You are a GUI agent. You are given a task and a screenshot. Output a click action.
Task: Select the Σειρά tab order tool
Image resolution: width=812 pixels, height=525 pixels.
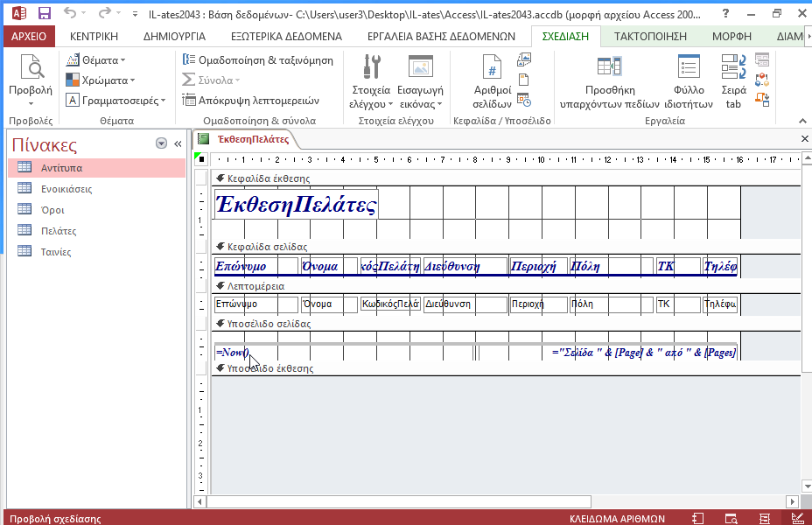(x=733, y=81)
